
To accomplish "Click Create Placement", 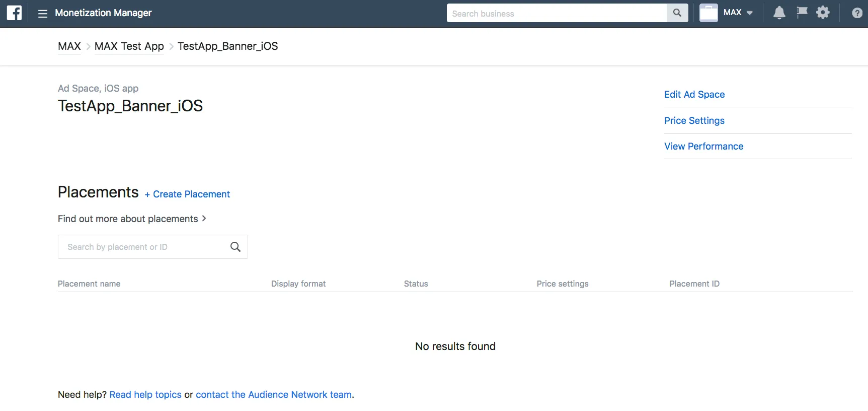I will pos(187,194).
